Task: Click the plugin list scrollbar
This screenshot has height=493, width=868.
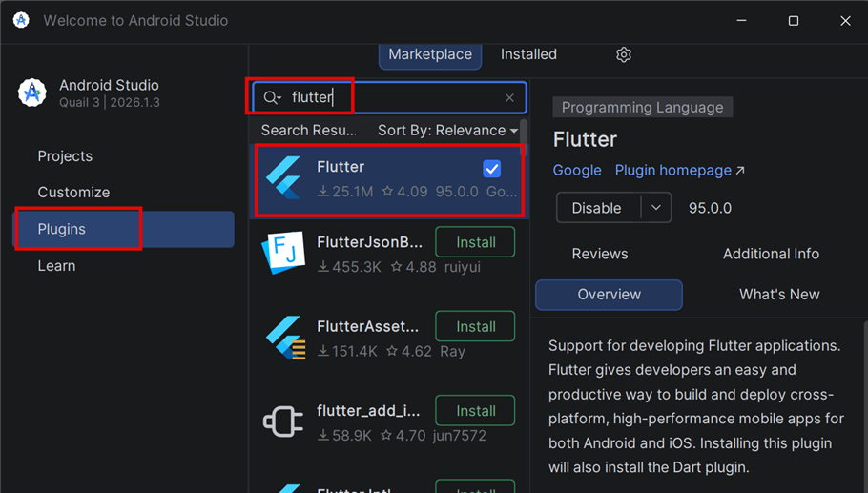Action: [524, 138]
